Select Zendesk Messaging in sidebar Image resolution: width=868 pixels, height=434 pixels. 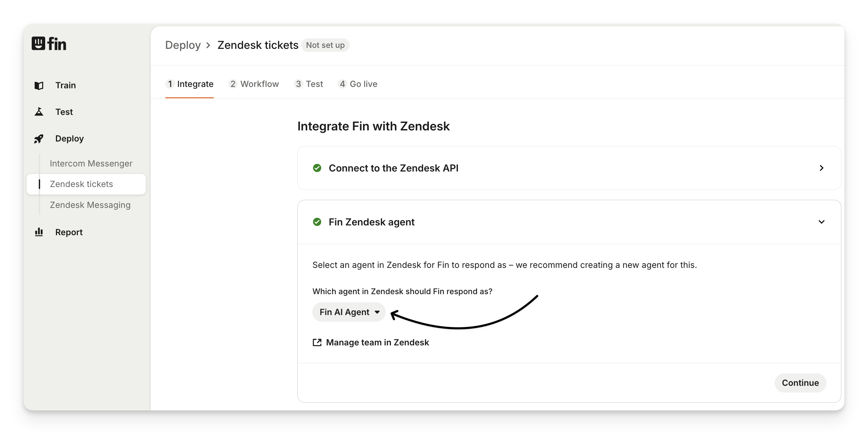[90, 205]
